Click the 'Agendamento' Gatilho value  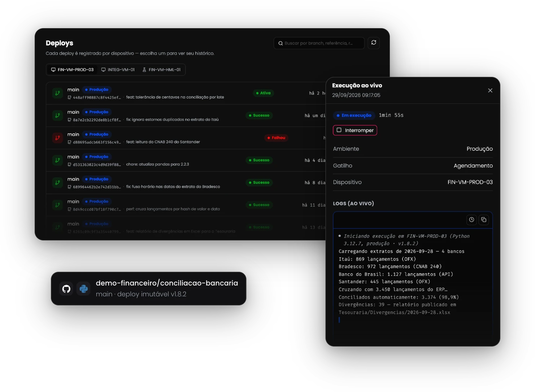point(473,166)
